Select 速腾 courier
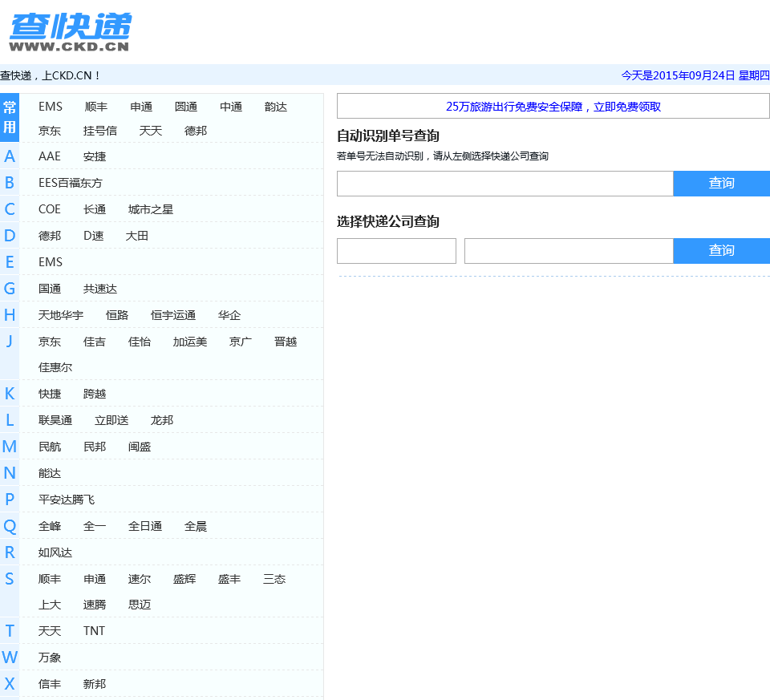This screenshot has width=770, height=700. tap(95, 605)
